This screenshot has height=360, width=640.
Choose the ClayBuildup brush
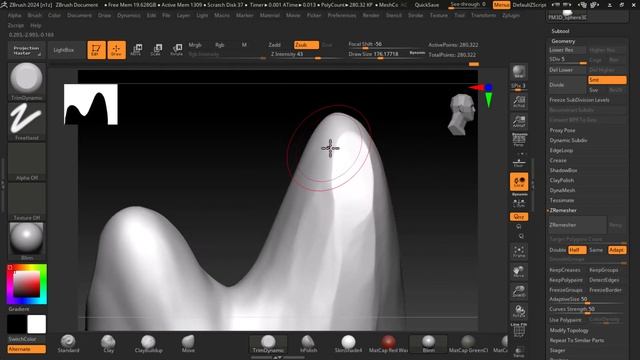[148, 344]
